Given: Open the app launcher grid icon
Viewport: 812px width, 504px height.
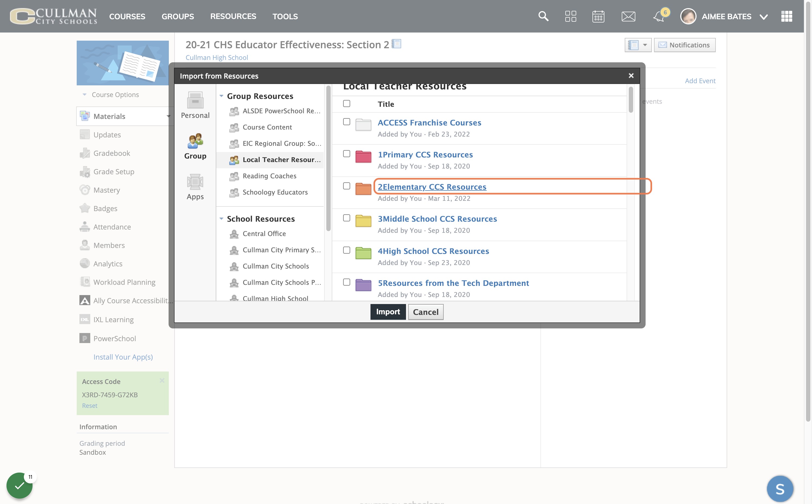Looking at the screenshot, I should (787, 16).
